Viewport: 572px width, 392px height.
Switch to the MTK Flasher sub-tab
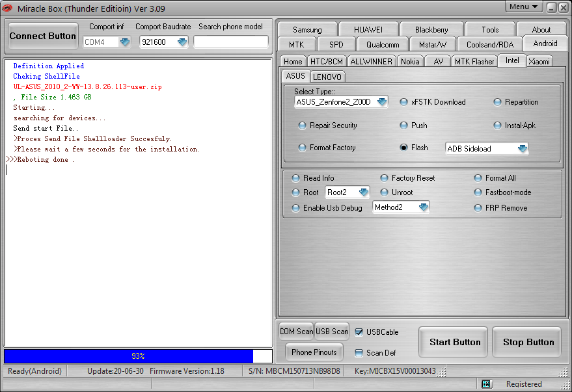474,62
